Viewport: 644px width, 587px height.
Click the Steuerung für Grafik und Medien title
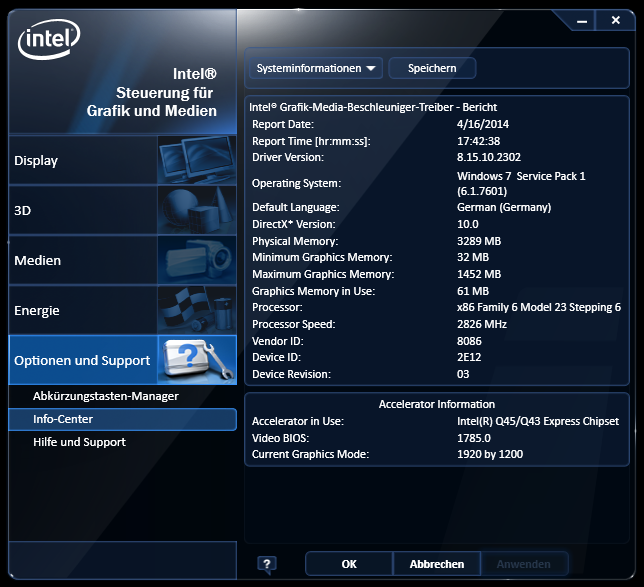(x=152, y=101)
